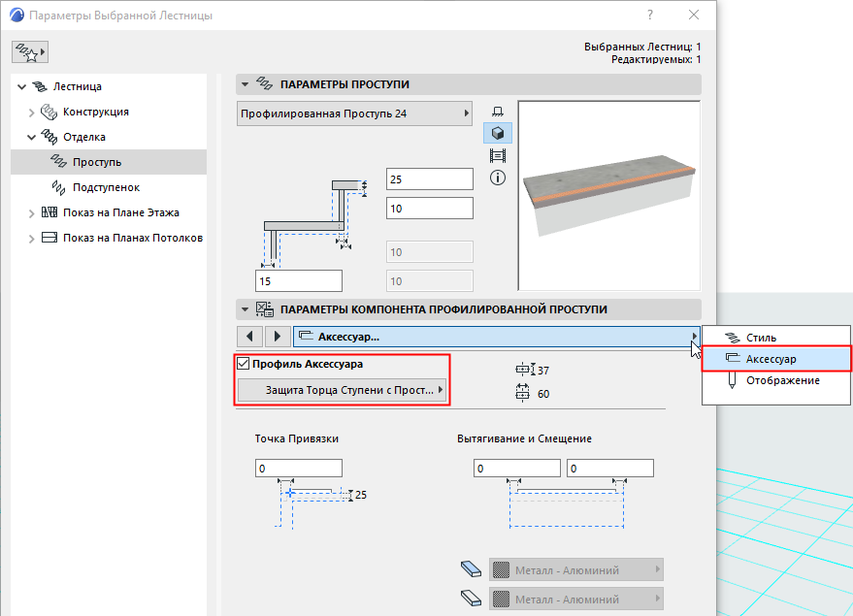This screenshot has width=853, height=616.
Task: Click the Редактируемых: 1 text
Action: coord(656,59)
